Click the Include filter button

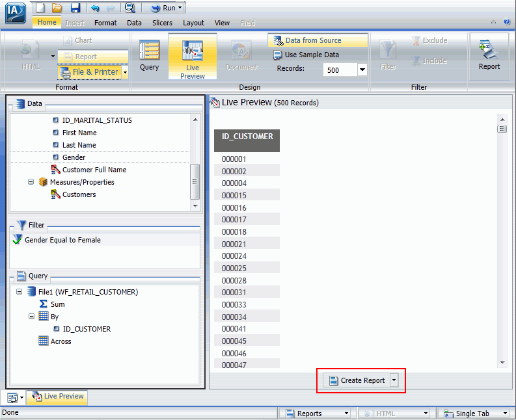[x=429, y=61]
